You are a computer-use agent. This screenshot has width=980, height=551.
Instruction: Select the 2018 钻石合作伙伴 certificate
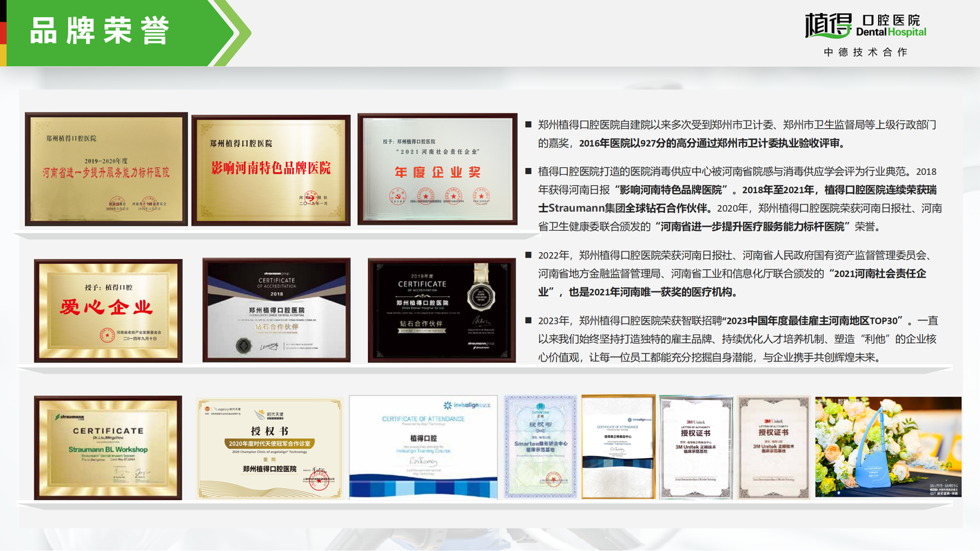pos(276,310)
